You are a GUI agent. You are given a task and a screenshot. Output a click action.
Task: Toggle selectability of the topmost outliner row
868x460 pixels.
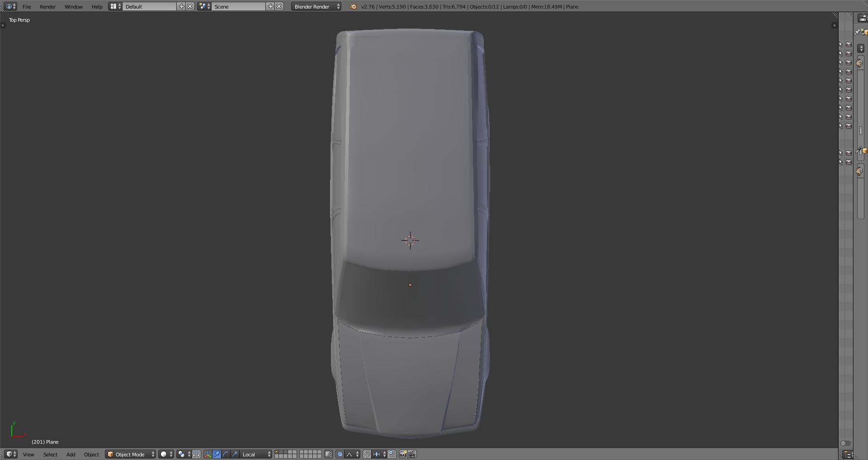click(x=841, y=44)
